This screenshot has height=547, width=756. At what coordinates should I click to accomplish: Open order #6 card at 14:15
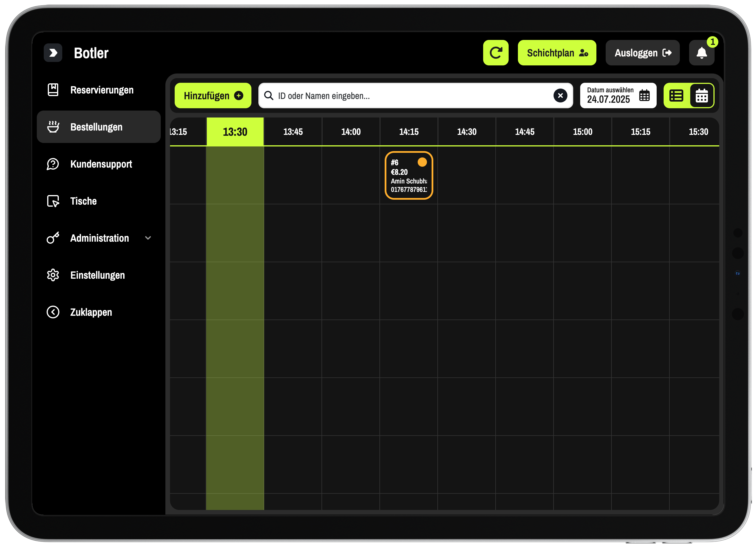[408, 176]
